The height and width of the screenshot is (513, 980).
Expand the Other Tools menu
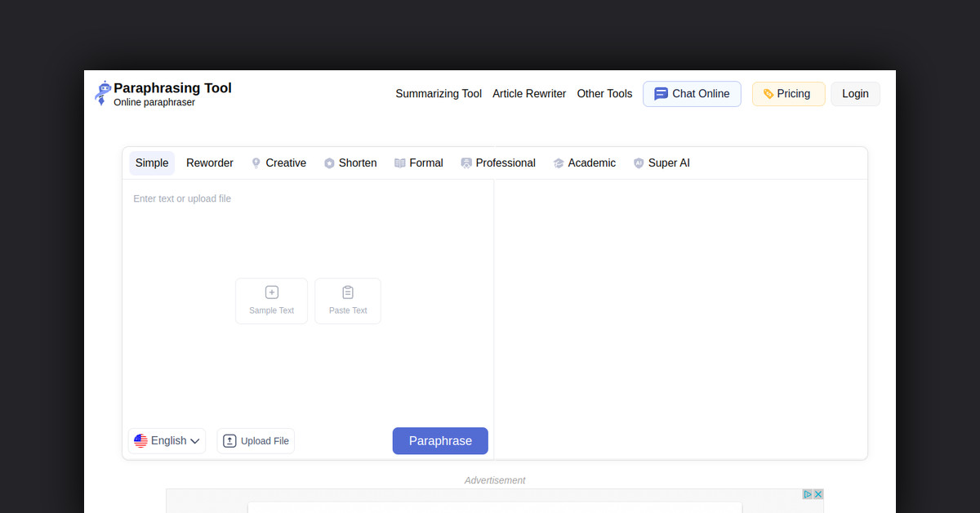tap(604, 94)
